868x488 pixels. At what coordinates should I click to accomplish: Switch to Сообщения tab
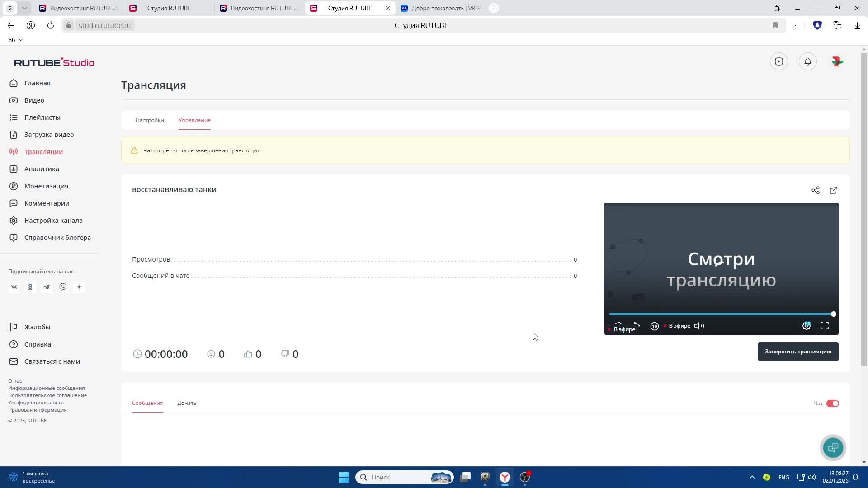coord(147,403)
